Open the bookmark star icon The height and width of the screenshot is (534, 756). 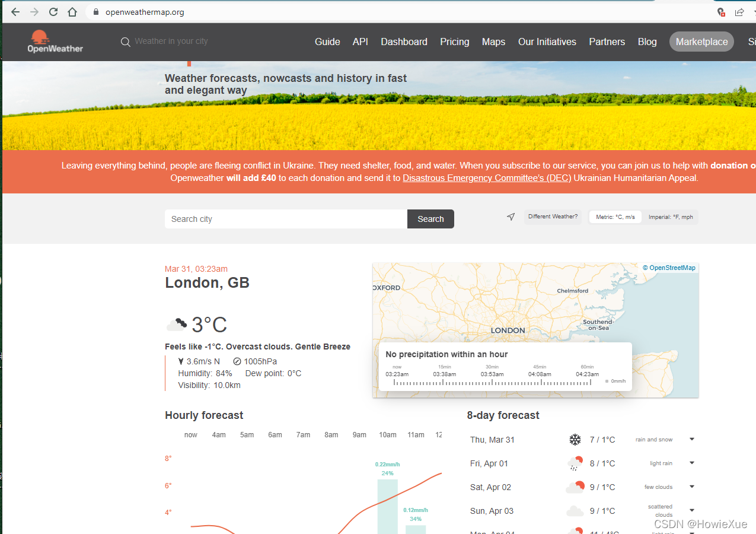[754, 12]
